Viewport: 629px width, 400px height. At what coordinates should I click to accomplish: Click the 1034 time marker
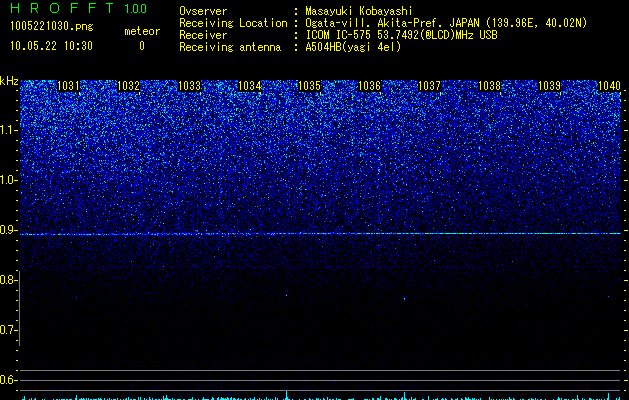[250, 86]
